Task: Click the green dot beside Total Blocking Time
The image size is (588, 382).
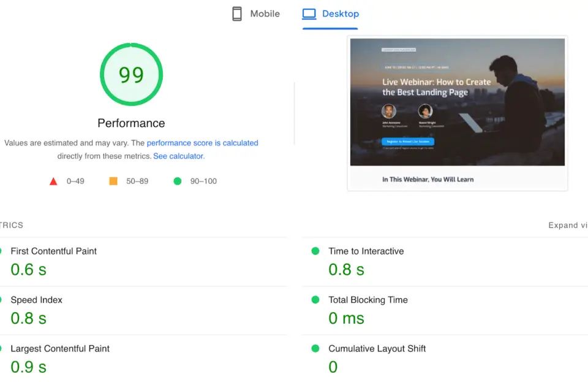Action: 315,300
